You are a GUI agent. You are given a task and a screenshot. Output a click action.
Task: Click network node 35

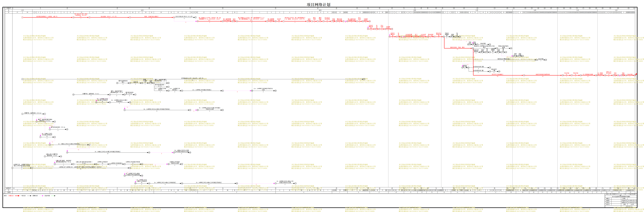[130, 17]
